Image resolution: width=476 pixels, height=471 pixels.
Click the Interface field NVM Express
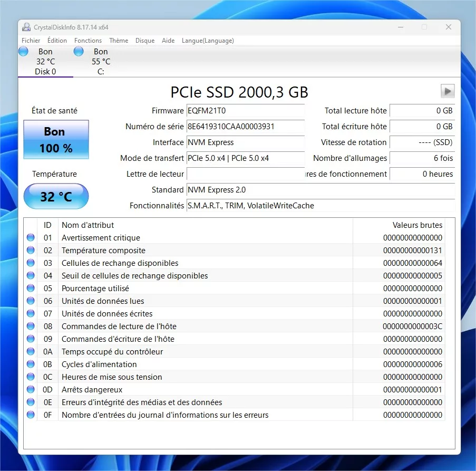point(246,142)
